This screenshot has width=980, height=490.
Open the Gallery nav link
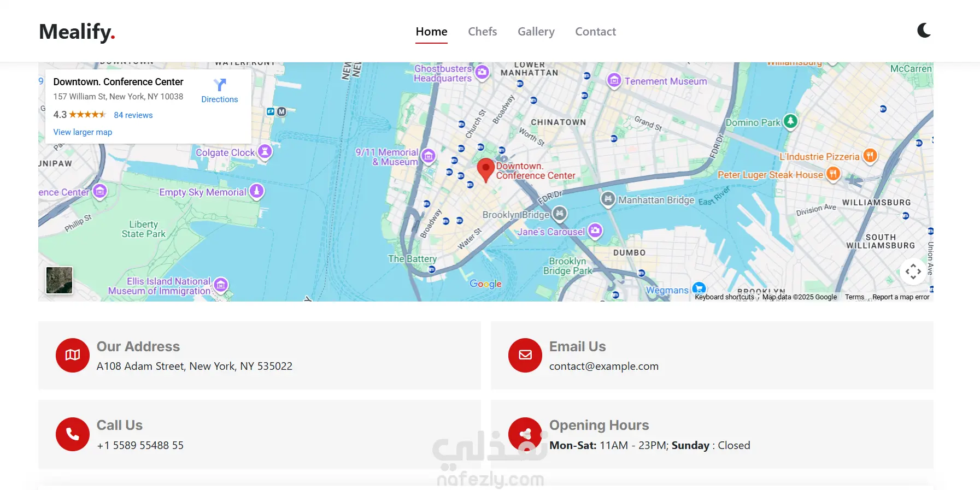coord(536,32)
